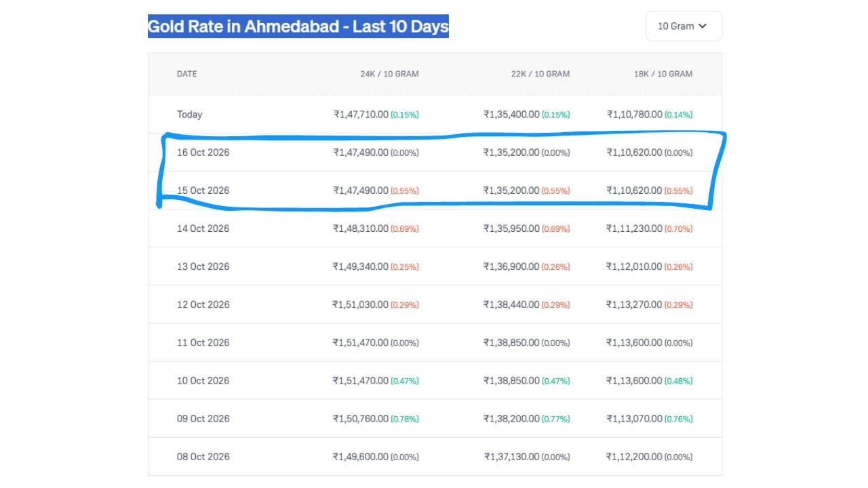This screenshot has width=868, height=488.
Task: Select the '10 Oct 2026' date cell
Action: click(x=203, y=380)
